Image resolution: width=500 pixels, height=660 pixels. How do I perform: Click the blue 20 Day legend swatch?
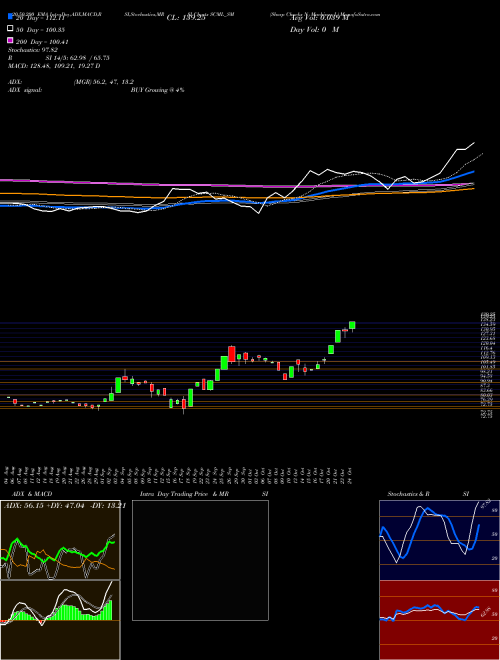click(x=10, y=17)
